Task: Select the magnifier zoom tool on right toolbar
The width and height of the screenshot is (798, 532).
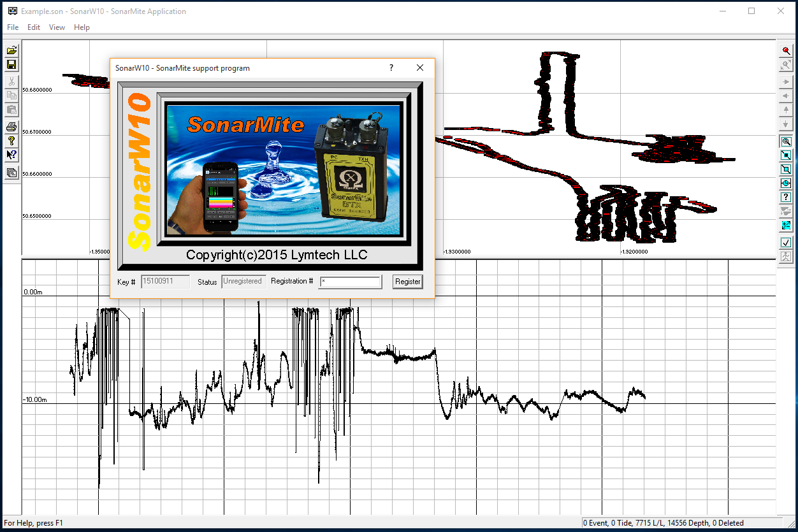Action: tap(786, 141)
